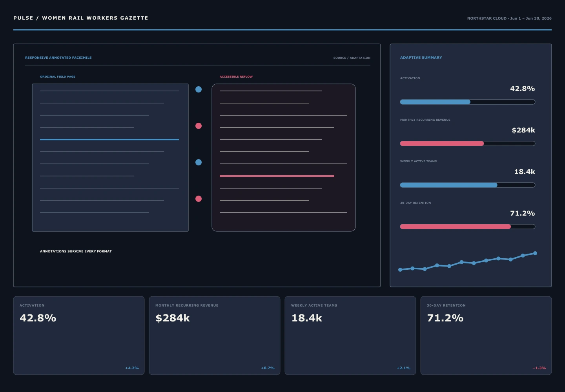Click the "+2.1%" change on Weekly Active Teams card

click(403, 368)
